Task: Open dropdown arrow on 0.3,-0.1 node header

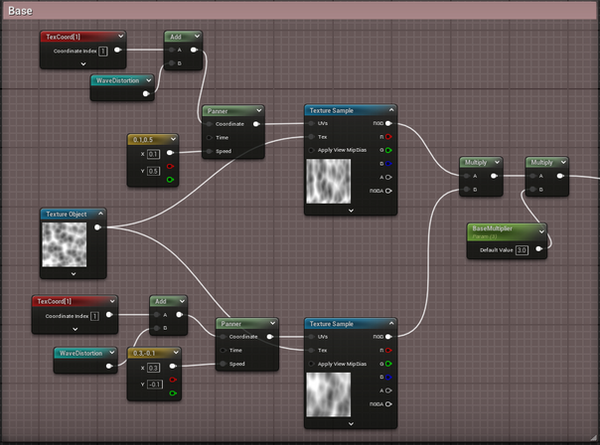Action: tap(176, 352)
